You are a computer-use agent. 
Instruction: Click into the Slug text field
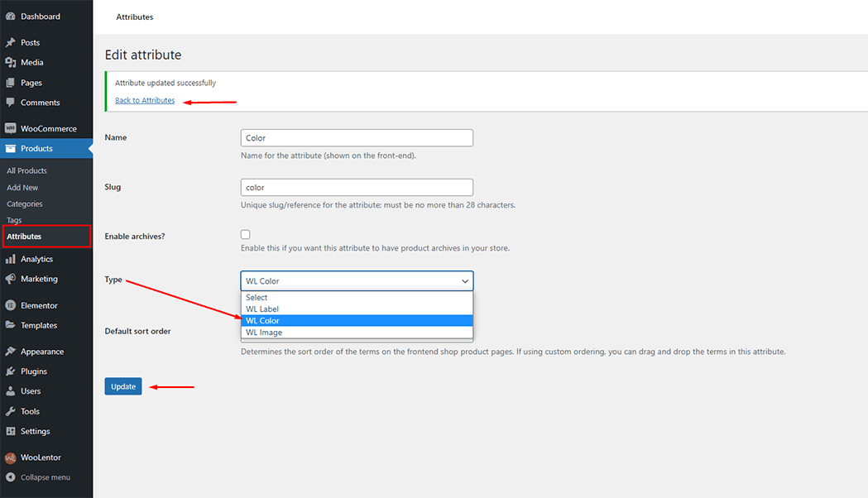tap(357, 188)
